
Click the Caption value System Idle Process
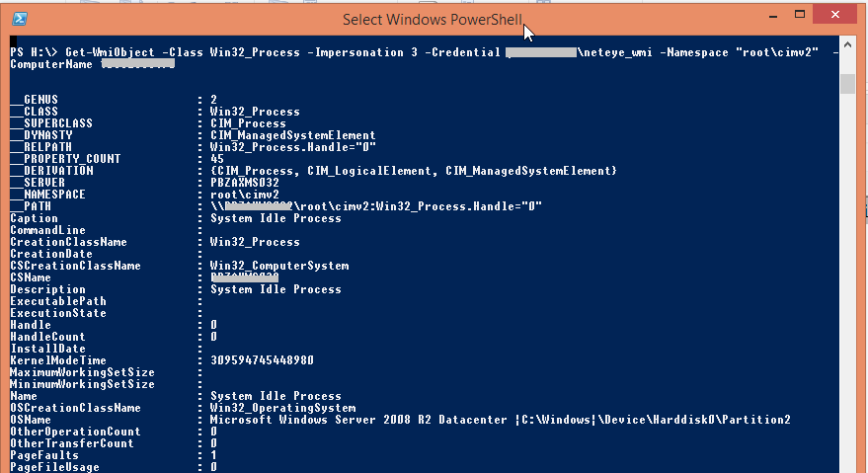coord(276,219)
